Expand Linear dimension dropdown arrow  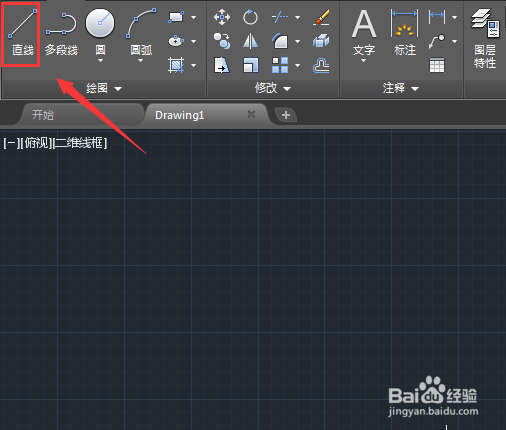(x=455, y=17)
